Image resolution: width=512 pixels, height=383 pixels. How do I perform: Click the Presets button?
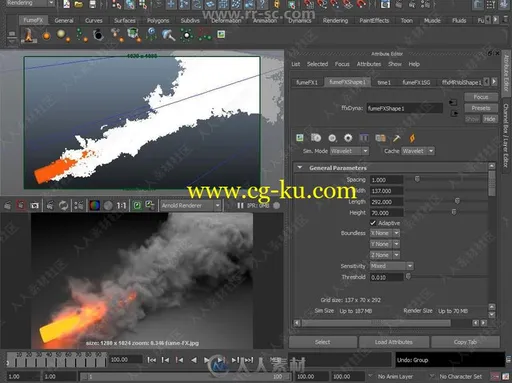[481, 108]
